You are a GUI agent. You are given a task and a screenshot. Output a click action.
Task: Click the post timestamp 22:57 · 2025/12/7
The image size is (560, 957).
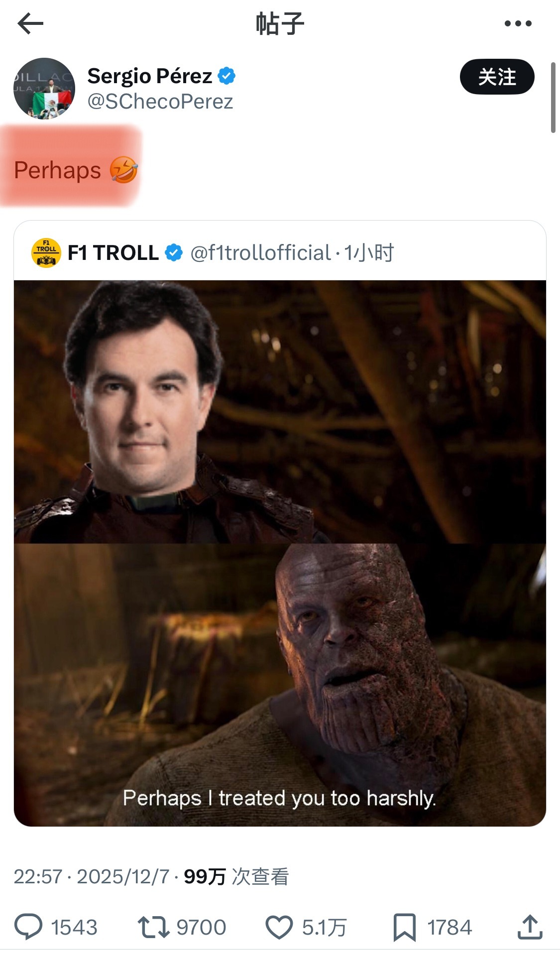(x=91, y=877)
